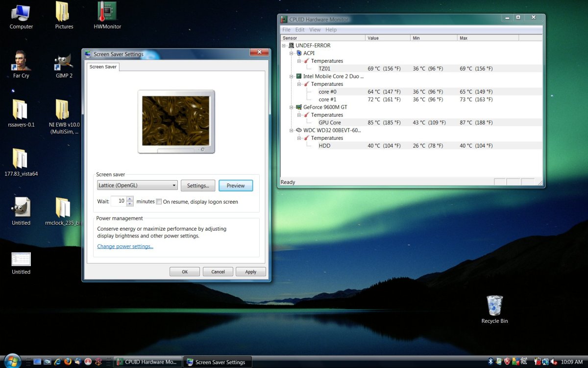Select the Far Cry desktop icon

21,61
